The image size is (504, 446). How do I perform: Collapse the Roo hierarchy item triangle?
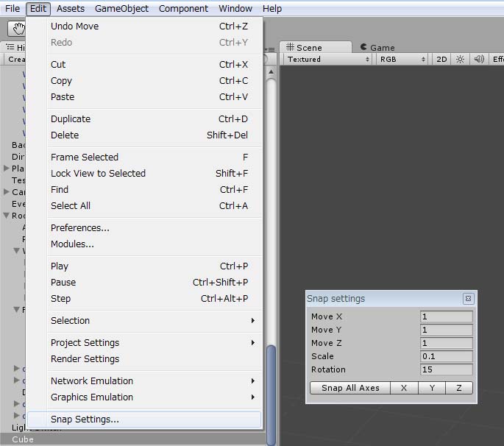pos(6,215)
